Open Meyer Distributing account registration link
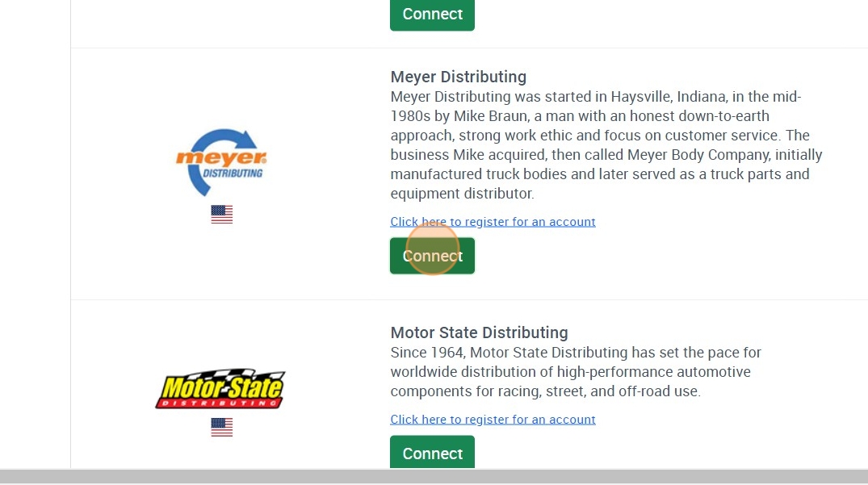868x485 pixels. tap(493, 222)
